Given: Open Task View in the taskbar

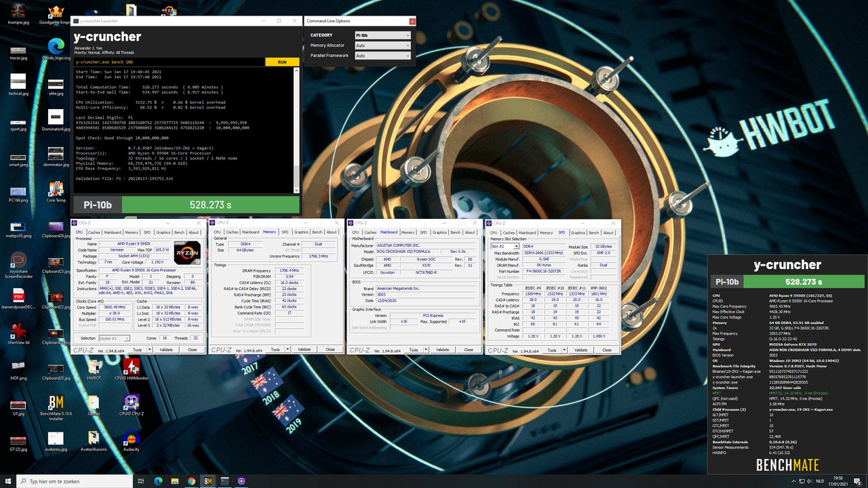Looking at the screenshot, I should [140, 481].
